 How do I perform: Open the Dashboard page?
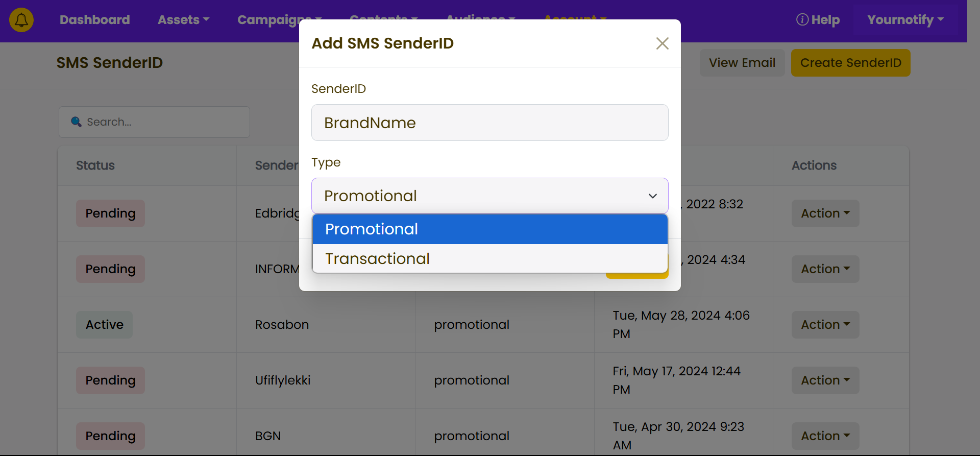95,20
